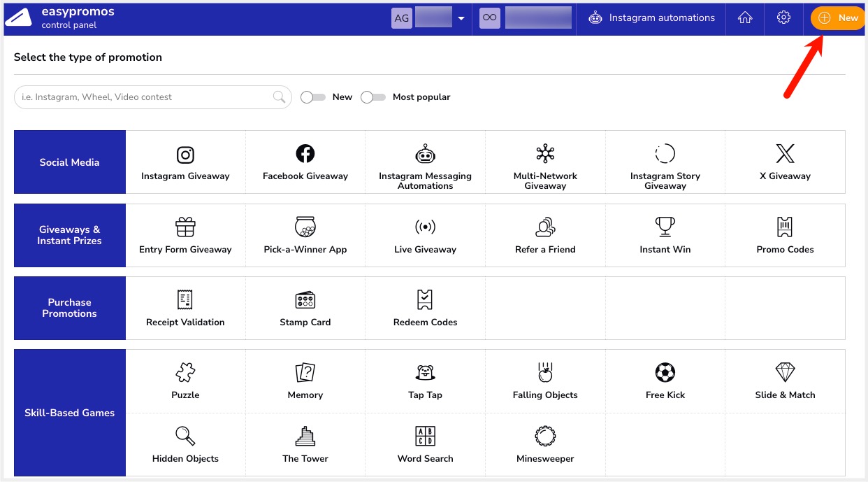
Task: Open the Pick-a-Winner App icon
Action: click(305, 227)
